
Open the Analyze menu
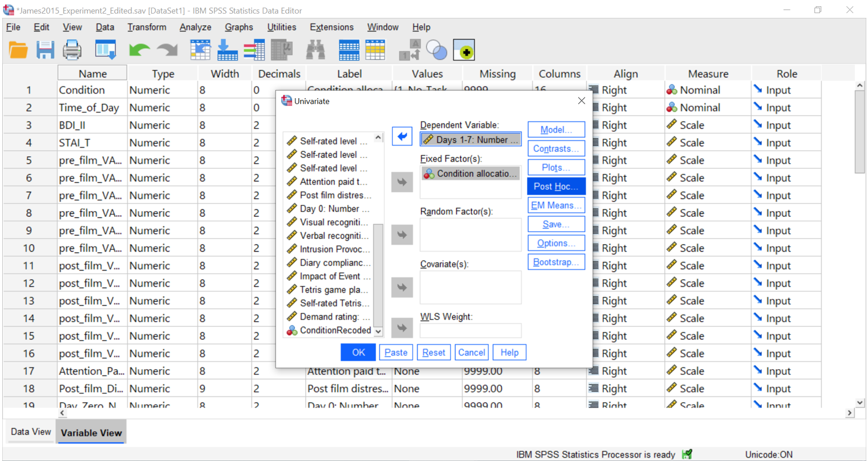click(x=195, y=27)
